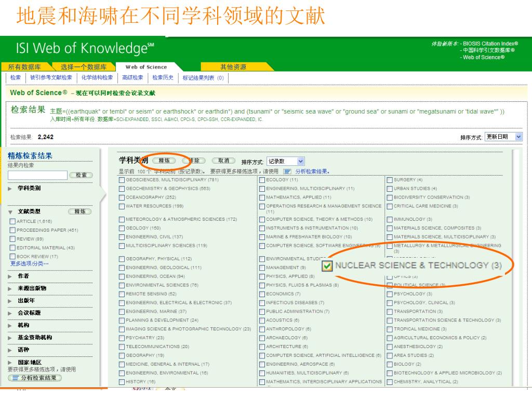
Task: Click the 分析检索结果 button in left sidebar
Action: coord(35,378)
